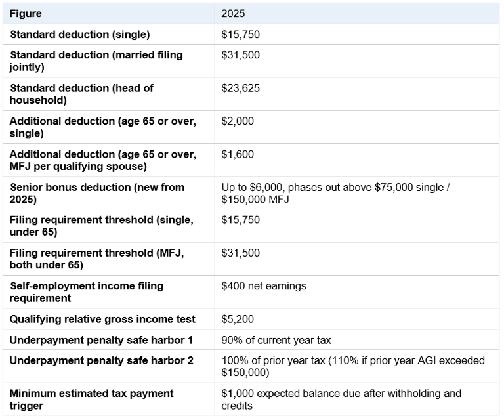Click the $1,600 MFJ per spouse value
The height and width of the screenshot is (420, 504).
point(238,154)
